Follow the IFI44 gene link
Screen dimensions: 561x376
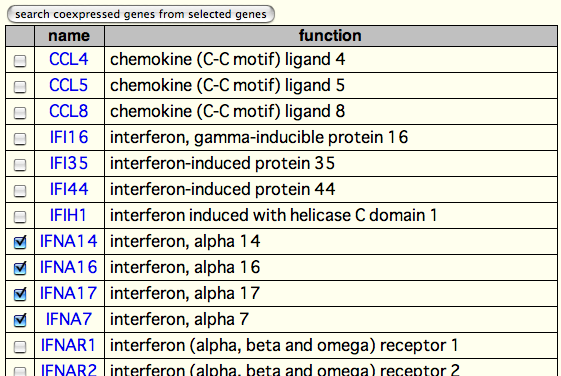[69, 189]
